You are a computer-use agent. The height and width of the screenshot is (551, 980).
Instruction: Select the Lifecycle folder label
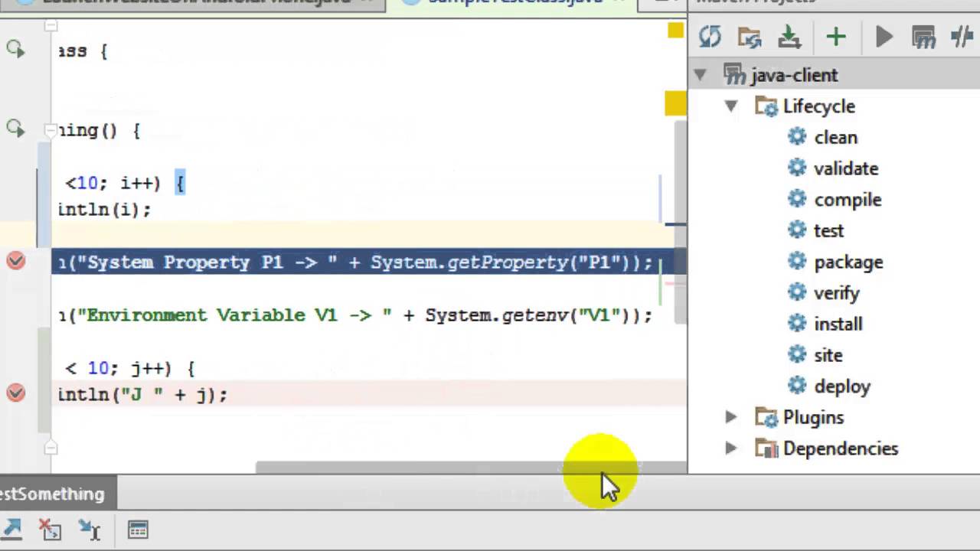818,106
